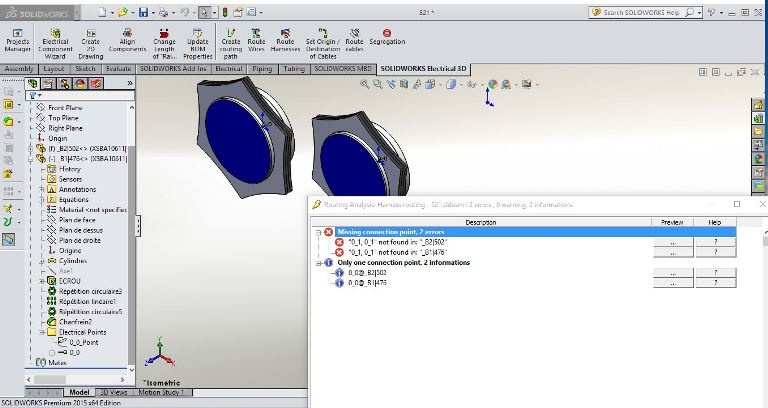
Task: Open help for _B2|502 error row
Action: click(x=716, y=242)
